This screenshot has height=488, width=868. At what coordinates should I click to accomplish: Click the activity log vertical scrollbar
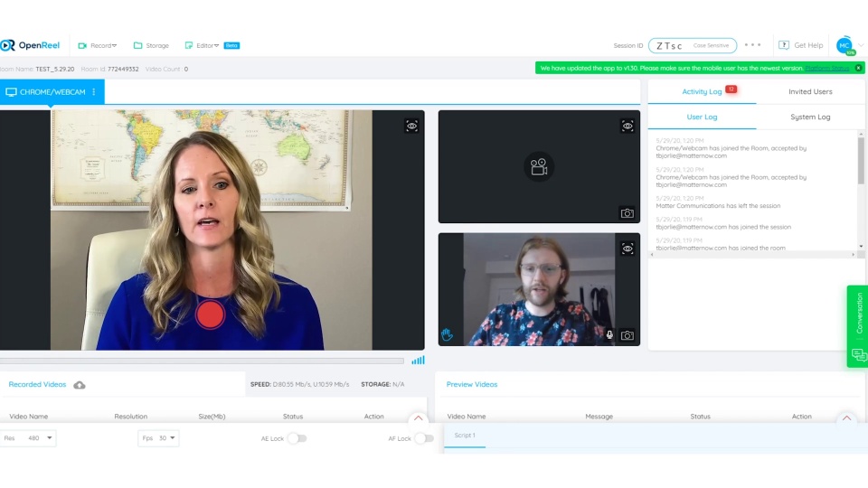coord(861,161)
